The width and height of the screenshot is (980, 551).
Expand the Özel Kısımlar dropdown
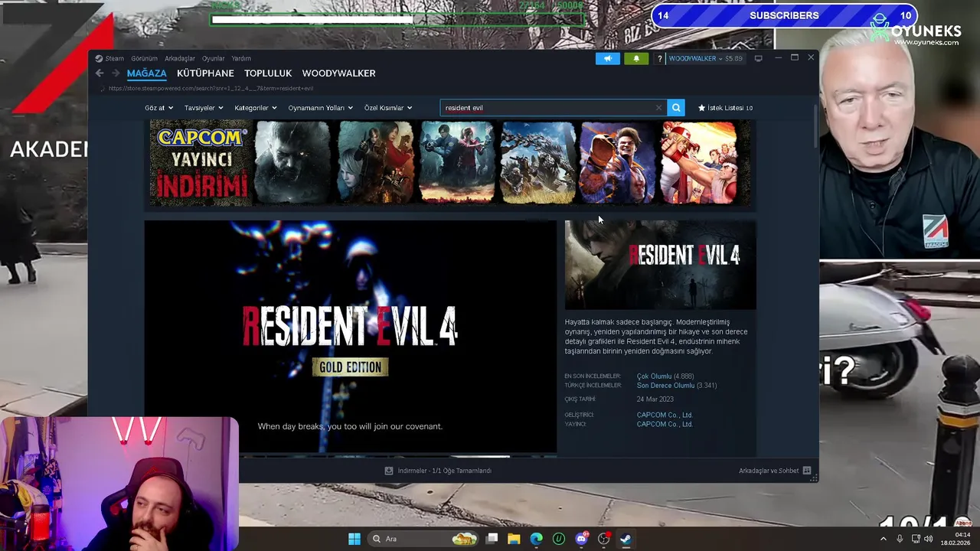point(388,108)
